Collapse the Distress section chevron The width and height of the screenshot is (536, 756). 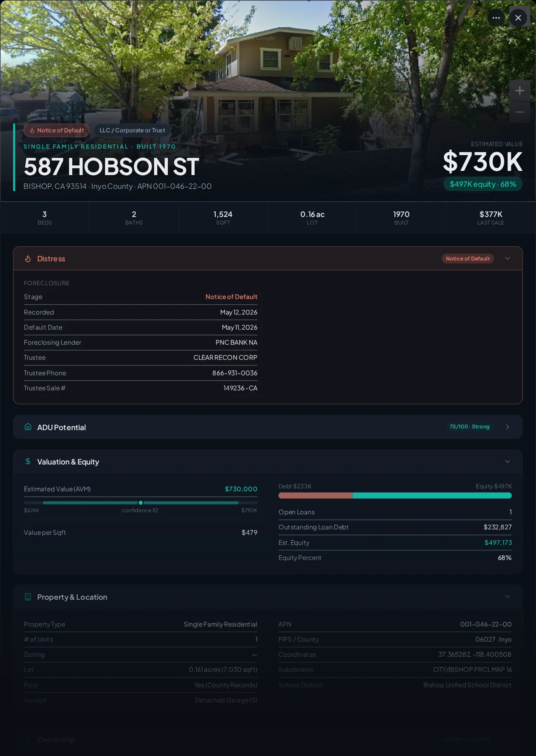point(507,259)
